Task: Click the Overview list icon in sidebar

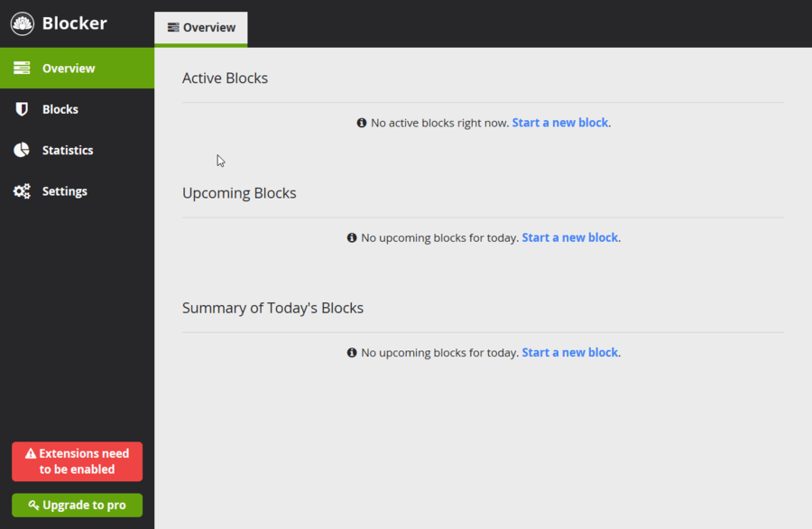Action: click(x=22, y=68)
